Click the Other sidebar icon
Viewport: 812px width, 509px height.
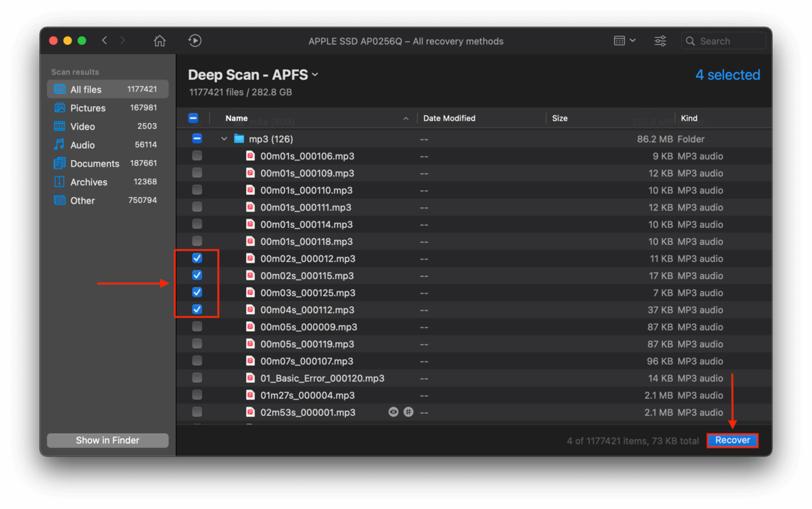pos(60,200)
